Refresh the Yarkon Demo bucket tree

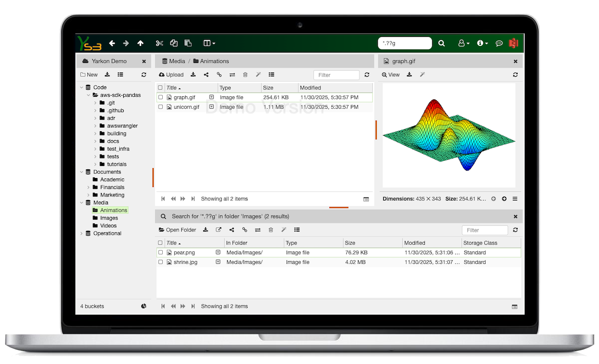coord(144,75)
